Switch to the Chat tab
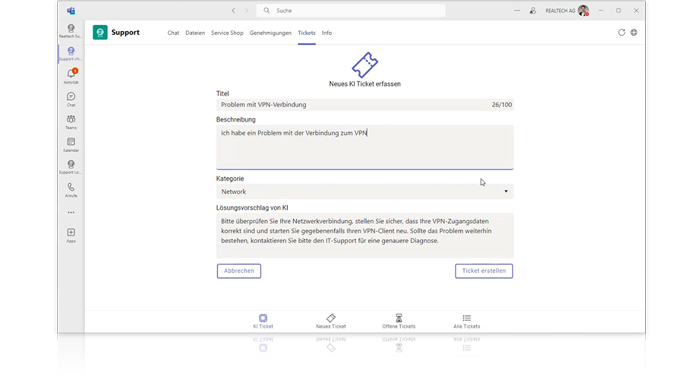The height and width of the screenshot is (379, 700). click(x=173, y=33)
